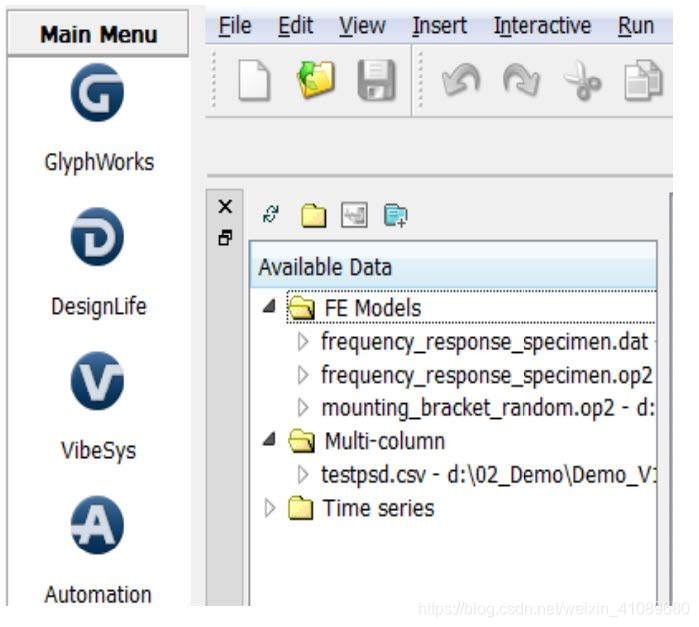Click the Main Menu header button
The width and height of the screenshot is (699, 627).
[x=98, y=34]
